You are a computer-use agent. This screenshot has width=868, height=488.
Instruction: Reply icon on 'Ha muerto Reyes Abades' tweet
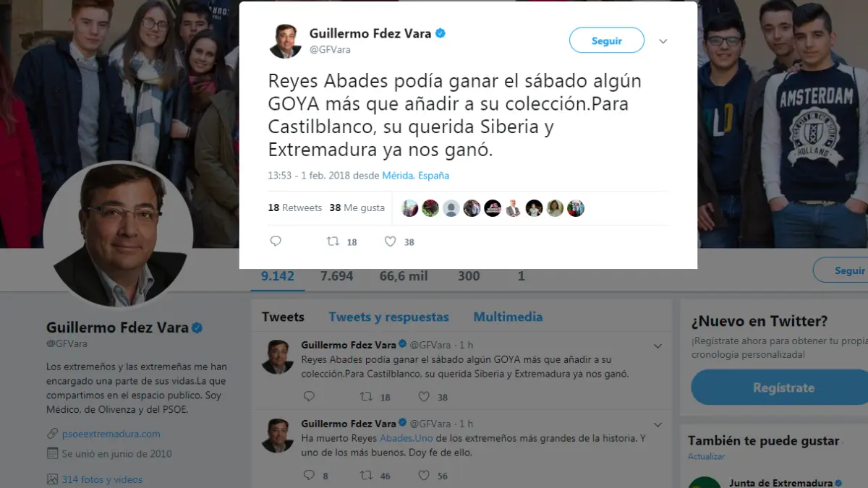coord(309,475)
